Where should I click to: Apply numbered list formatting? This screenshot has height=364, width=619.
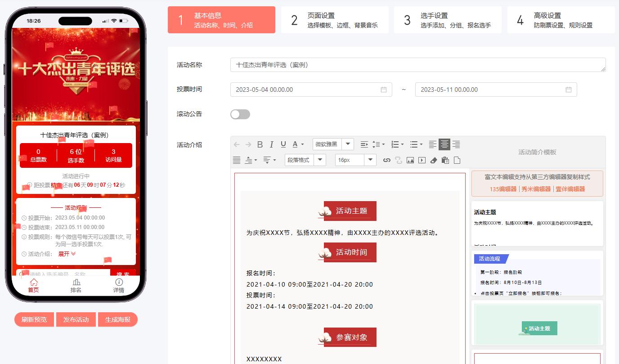pos(395,144)
